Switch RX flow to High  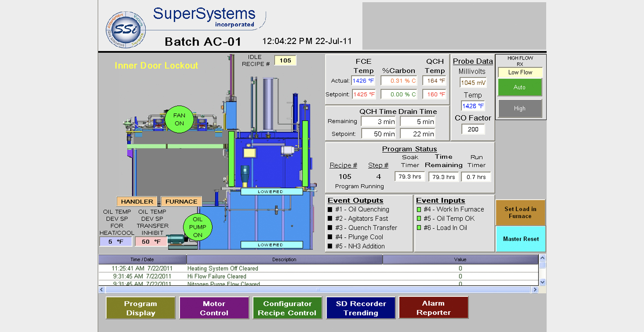tap(520, 108)
